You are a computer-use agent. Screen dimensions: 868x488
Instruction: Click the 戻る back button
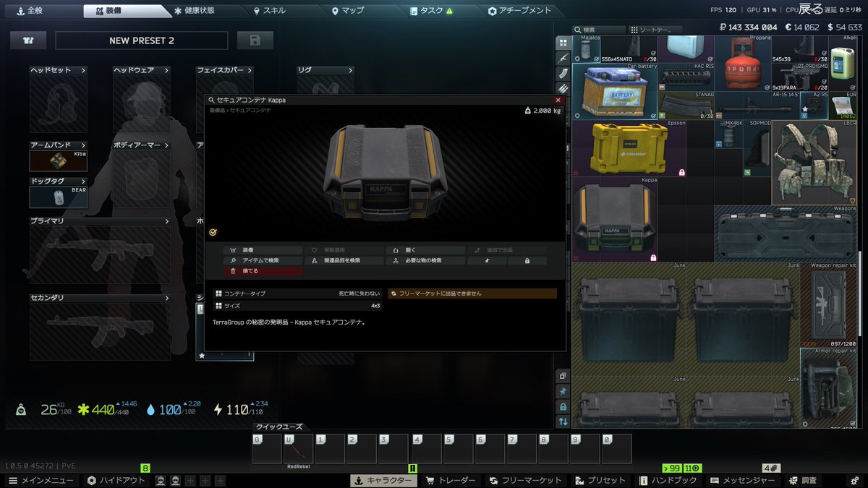(811, 9)
